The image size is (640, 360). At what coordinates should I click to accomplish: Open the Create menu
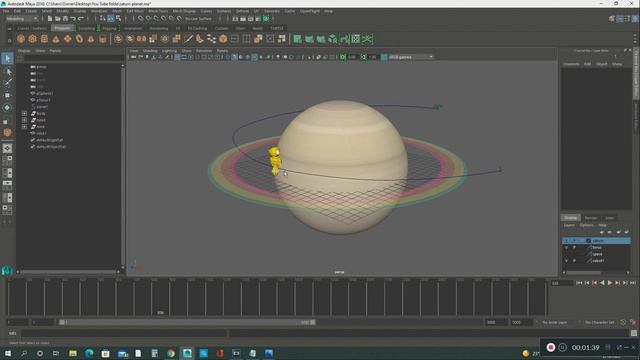point(31,11)
